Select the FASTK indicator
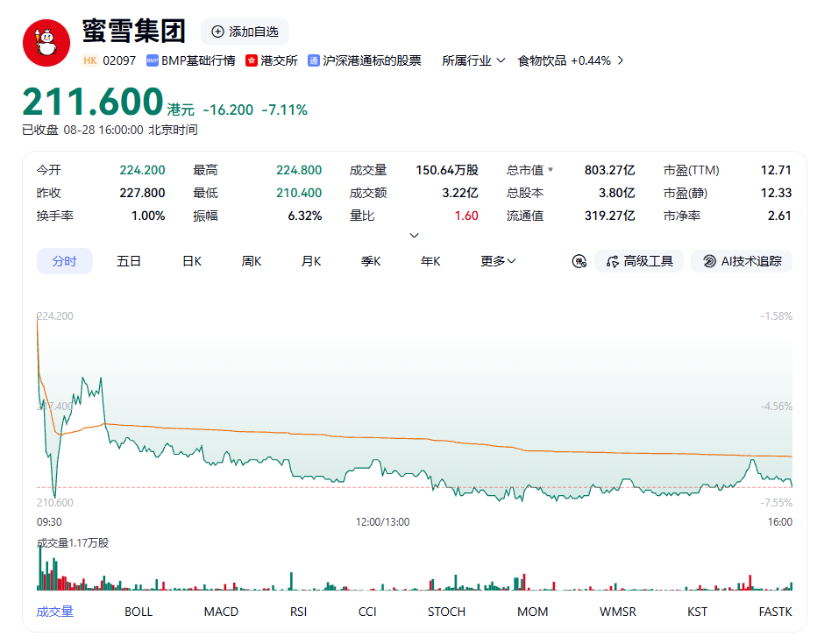This screenshot has width=817, height=644. (775, 612)
